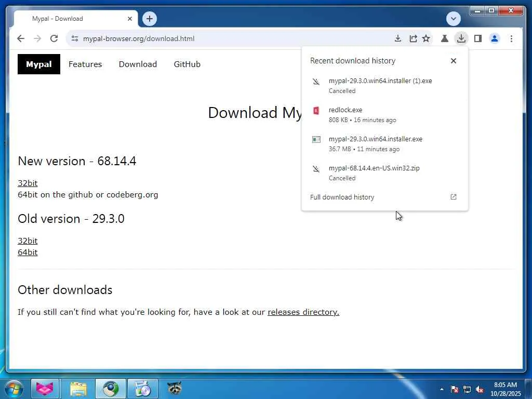The width and height of the screenshot is (532, 399).
Task: Open redlock.exe download entry
Action: 384,115
